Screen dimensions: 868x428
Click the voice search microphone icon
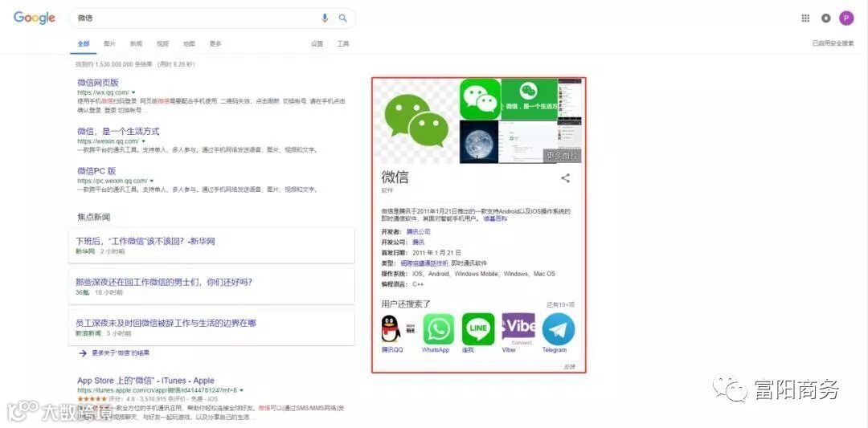coord(325,18)
